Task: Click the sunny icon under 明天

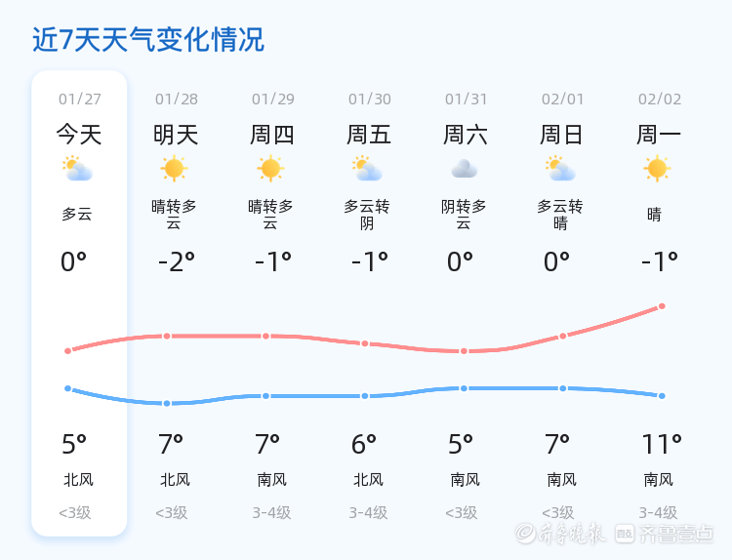Action: 174,169
